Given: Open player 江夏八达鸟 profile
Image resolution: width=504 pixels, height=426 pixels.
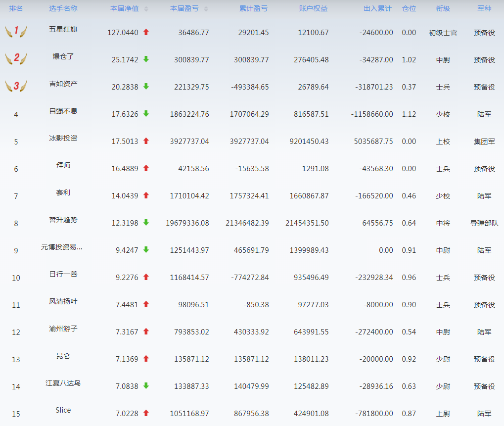Looking at the screenshot, I should tap(63, 383).
